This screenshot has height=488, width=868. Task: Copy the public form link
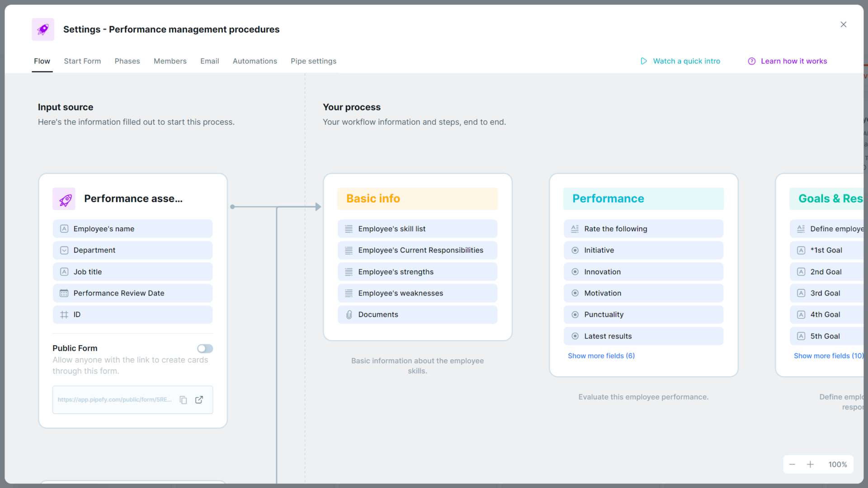183,400
